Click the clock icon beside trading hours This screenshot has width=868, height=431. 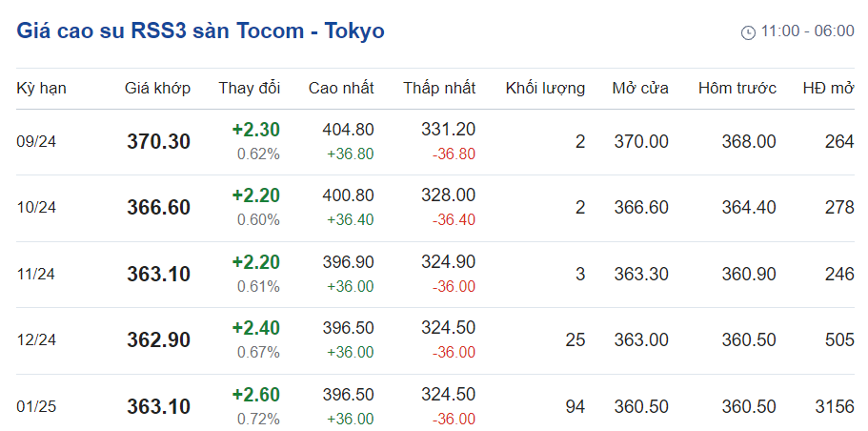tap(748, 32)
